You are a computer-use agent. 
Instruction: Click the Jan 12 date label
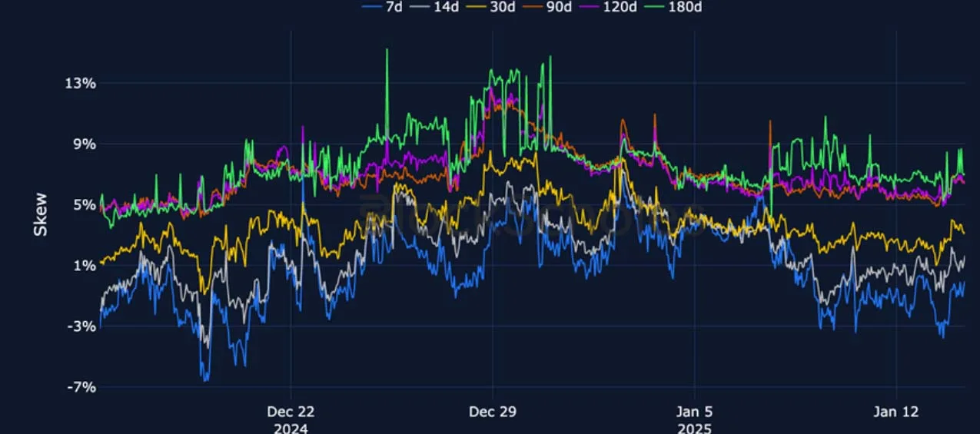[896, 412]
